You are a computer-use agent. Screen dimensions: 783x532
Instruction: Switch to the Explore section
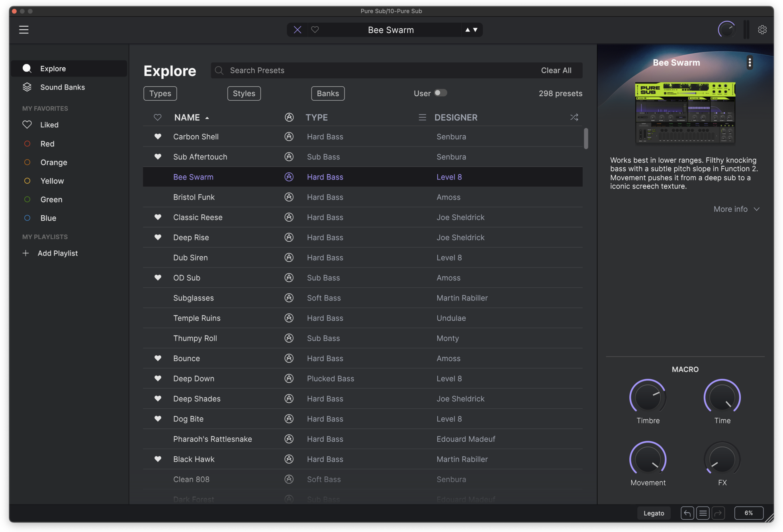coord(69,68)
